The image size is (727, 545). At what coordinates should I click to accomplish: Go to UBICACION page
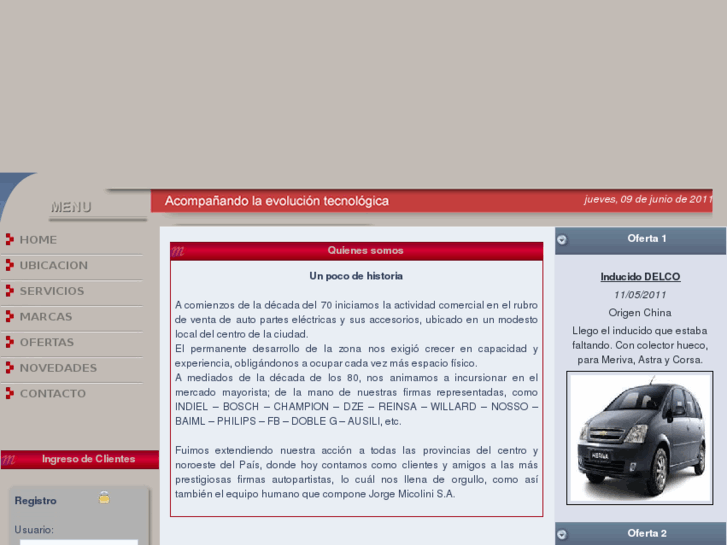coord(53,265)
